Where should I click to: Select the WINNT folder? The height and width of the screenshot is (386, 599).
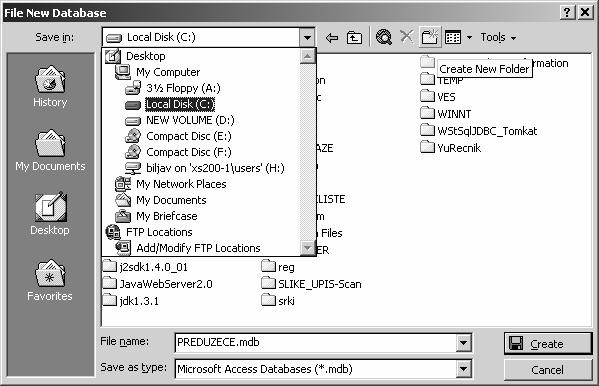click(446, 114)
